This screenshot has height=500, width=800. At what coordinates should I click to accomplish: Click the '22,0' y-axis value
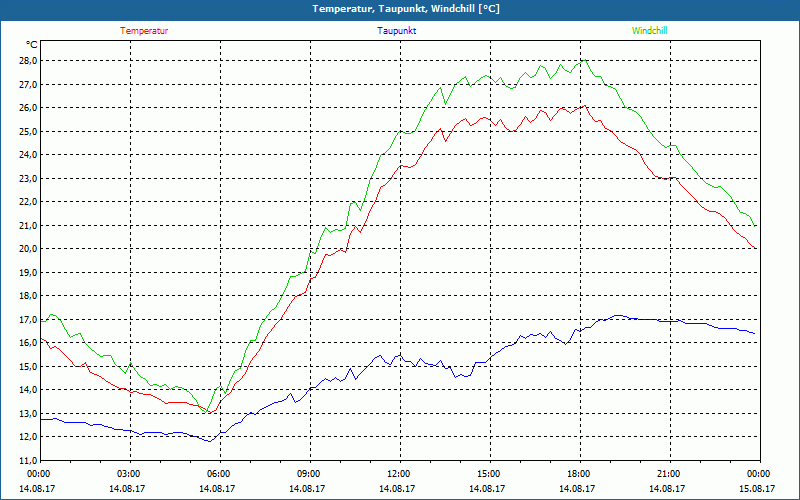tap(29, 202)
